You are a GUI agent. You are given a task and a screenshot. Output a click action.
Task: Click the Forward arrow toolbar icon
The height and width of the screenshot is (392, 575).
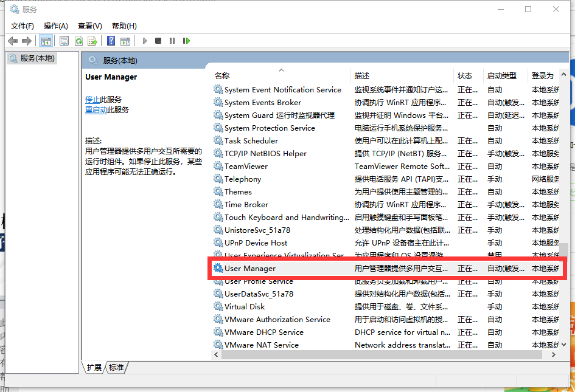tap(26, 41)
